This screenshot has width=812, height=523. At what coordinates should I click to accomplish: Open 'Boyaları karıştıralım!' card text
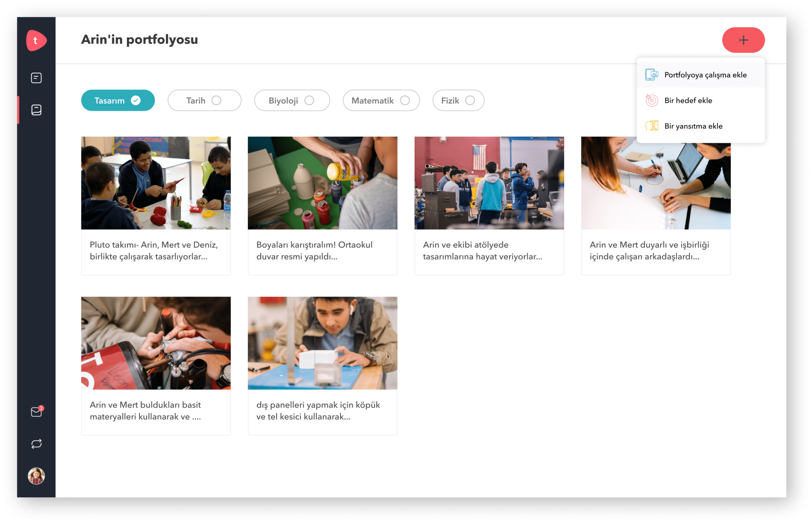(x=314, y=250)
